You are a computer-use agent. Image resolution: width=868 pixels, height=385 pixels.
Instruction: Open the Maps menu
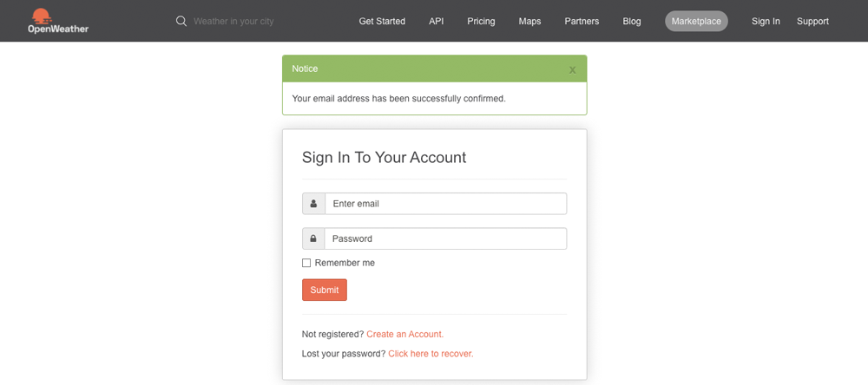(x=529, y=21)
